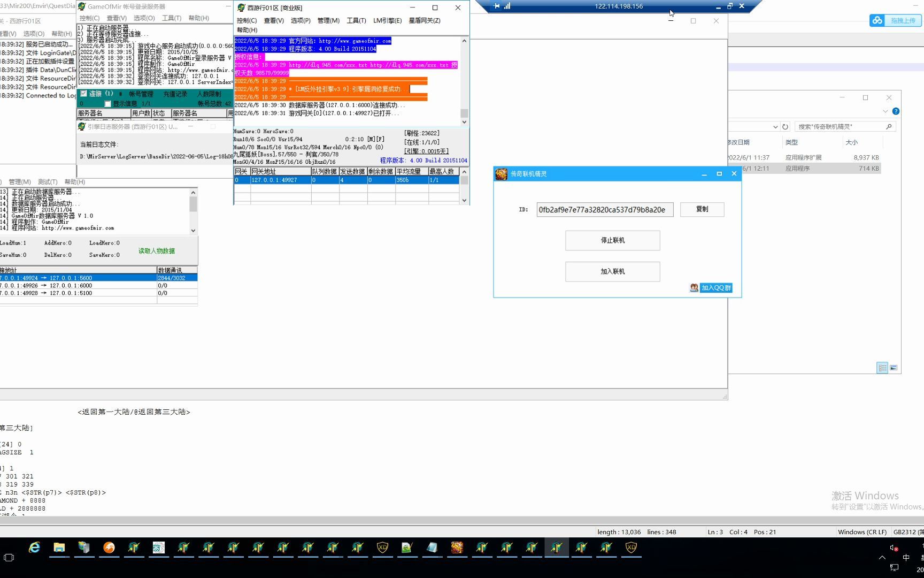The height and width of the screenshot is (578, 924).
Task: Open 选项(O) menu in login server window
Action: click(x=144, y=18)
